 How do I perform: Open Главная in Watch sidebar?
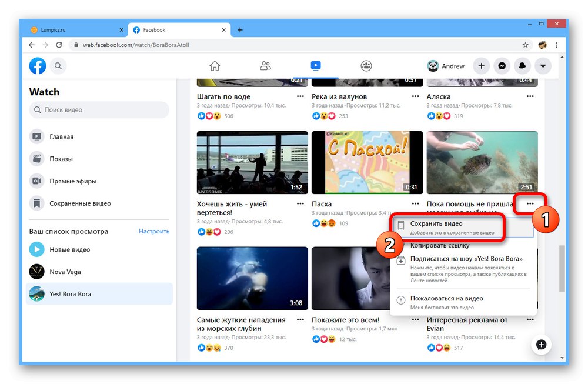tap(99, 136)
